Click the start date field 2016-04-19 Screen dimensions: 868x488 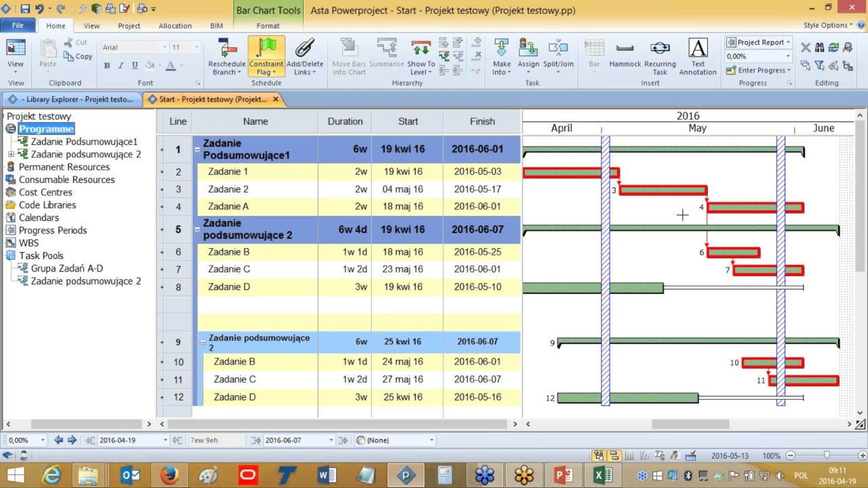point(132,440)
